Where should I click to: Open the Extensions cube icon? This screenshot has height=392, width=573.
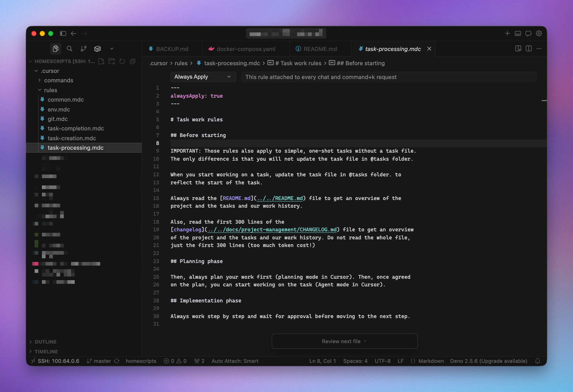pos(97,48)
